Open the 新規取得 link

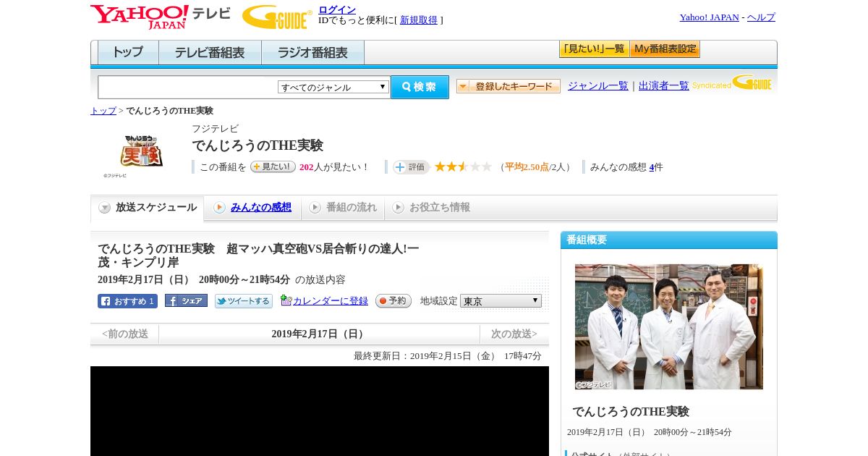click(419, 20)
